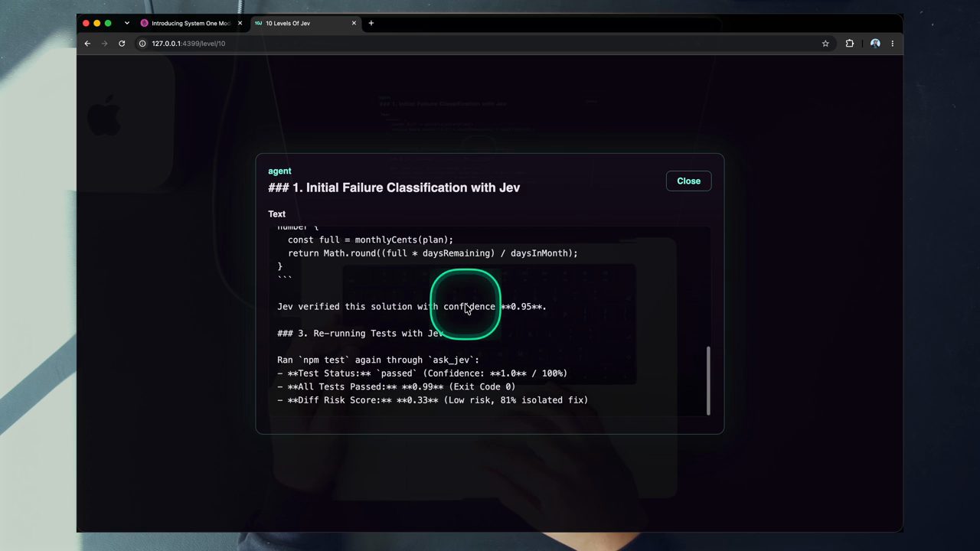Expand the tab search dropdown

[x=127, y=23]
